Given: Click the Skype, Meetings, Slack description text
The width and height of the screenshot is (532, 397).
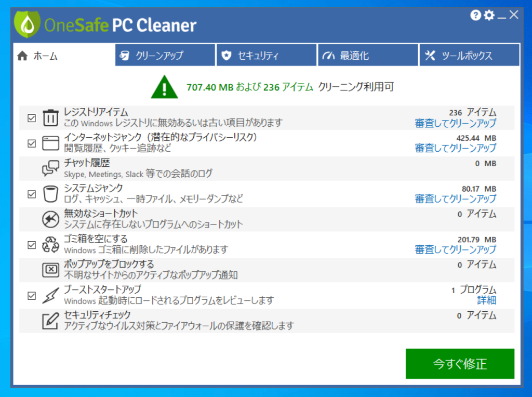Looking at the screenshot, I should coord(138,174).
